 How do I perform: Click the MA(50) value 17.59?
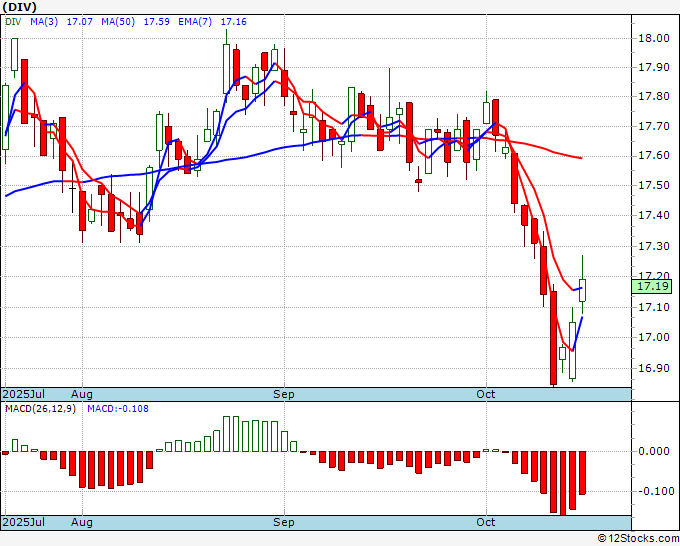tap(157, 21)
